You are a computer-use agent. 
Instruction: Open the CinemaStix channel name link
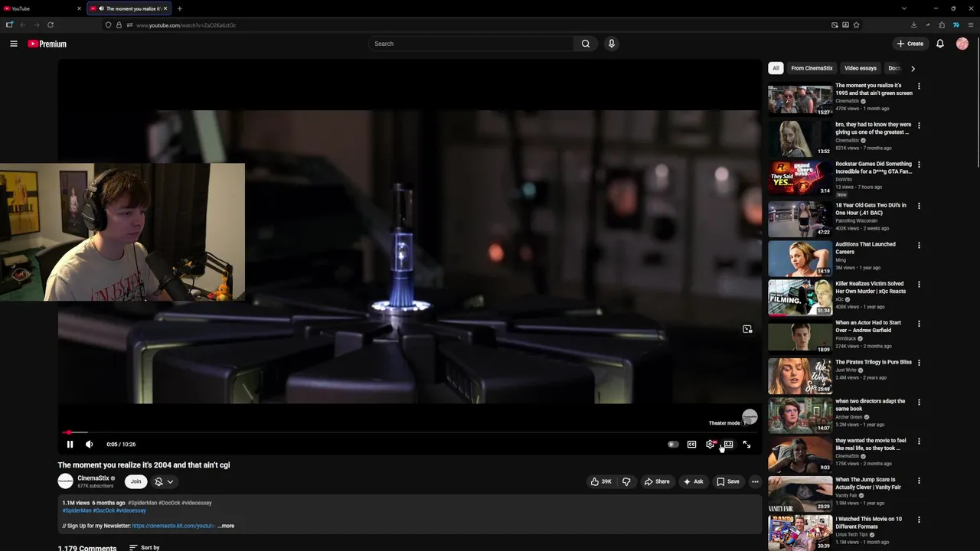pyautogui.click(x=93, y=478)
